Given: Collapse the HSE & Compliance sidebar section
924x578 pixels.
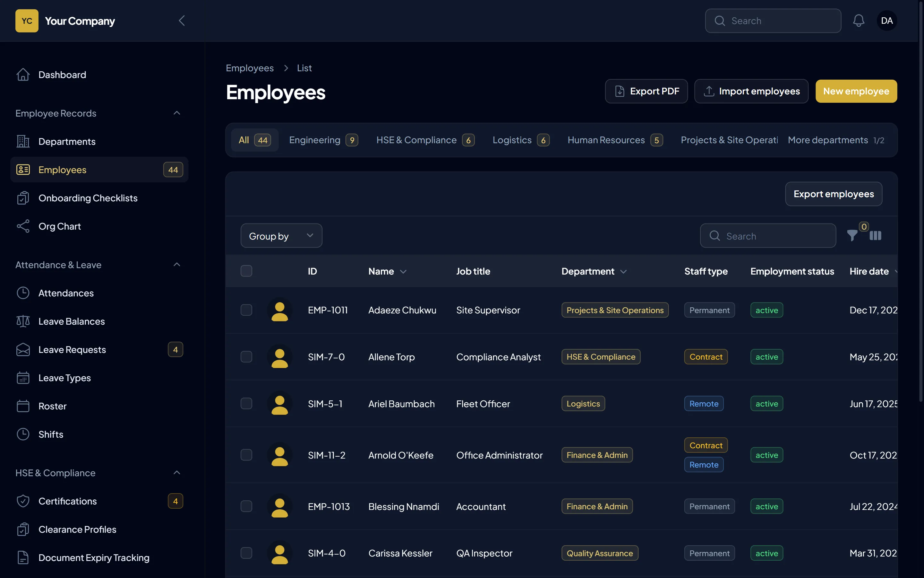Looking at the screenshot, I should 177,473.
